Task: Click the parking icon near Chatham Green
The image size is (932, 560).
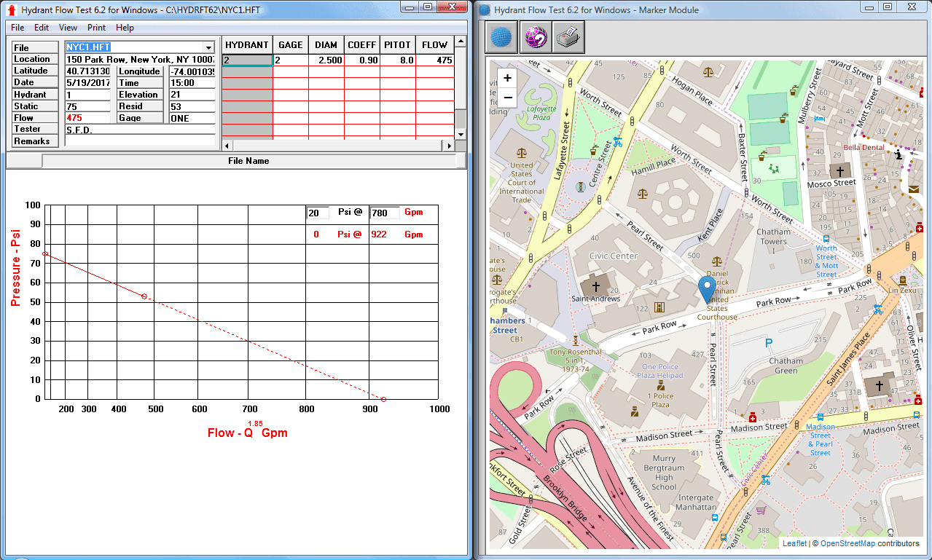Action: pos(767,342)
